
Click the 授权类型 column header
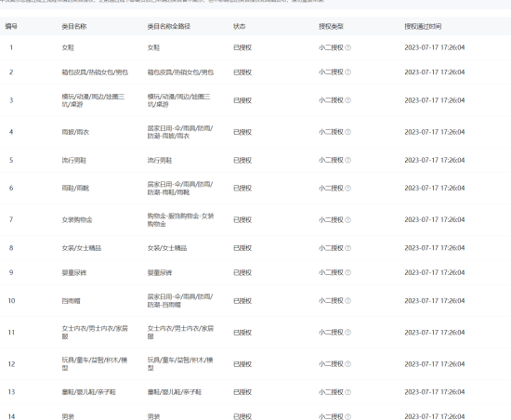[331, 26]
